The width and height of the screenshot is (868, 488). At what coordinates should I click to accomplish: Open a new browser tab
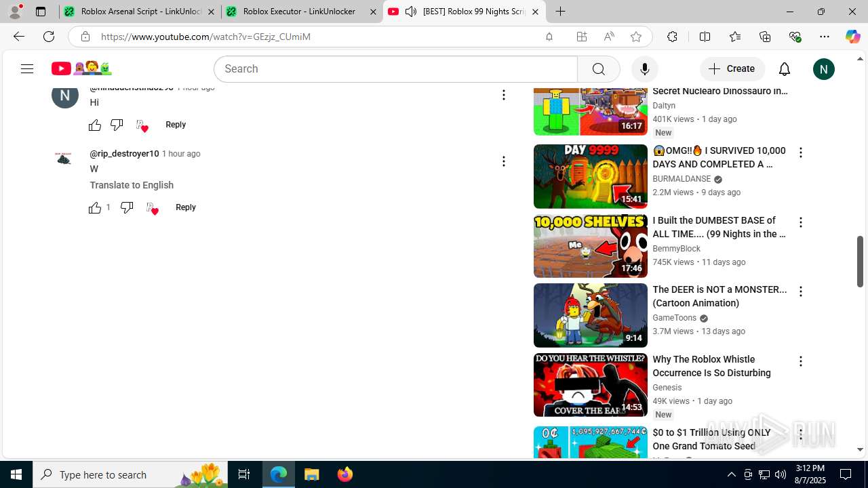click(560, 12)
